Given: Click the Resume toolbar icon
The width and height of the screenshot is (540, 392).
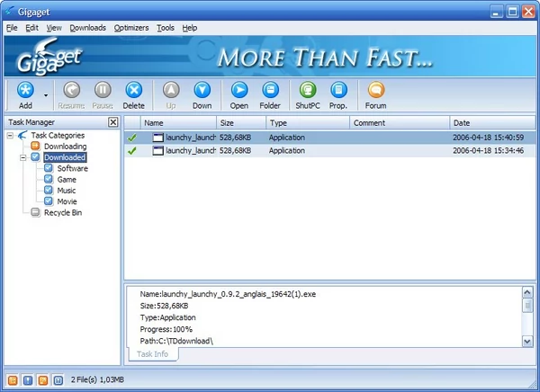Looking at the screenshot, I should (71, 90).
